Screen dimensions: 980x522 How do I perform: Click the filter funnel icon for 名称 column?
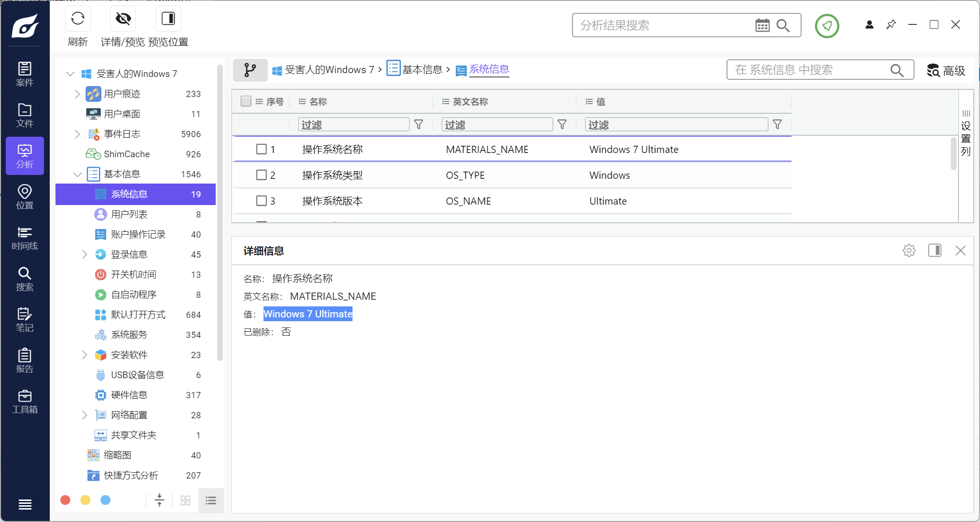pos(418,125)
